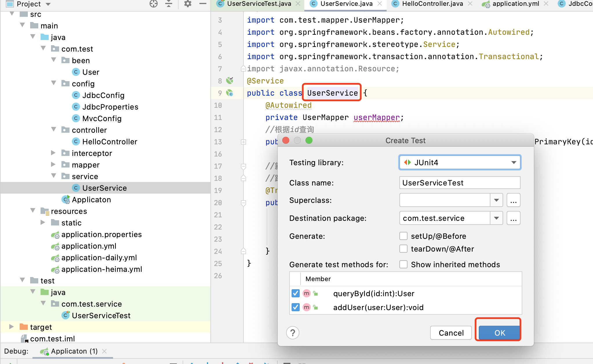Click the Spring bean gutter icon on line 8

coord(230,81)
